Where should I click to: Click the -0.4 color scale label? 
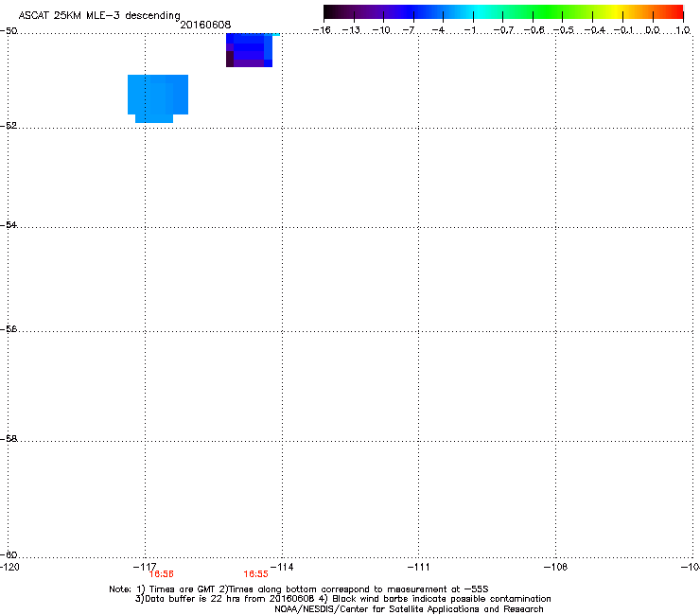(x=594, y=30)
